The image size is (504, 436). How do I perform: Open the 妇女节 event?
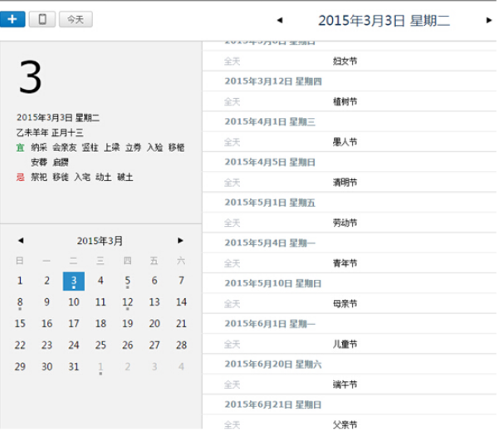point(345,61)
